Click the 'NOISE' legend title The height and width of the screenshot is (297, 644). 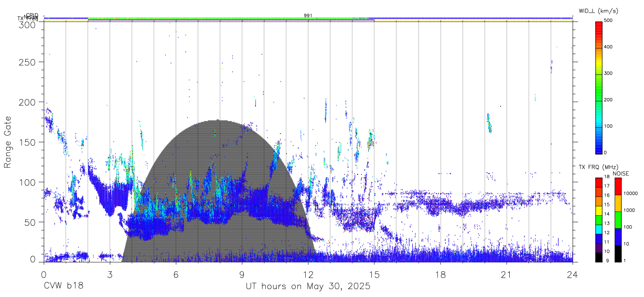(x=621, y=173)
